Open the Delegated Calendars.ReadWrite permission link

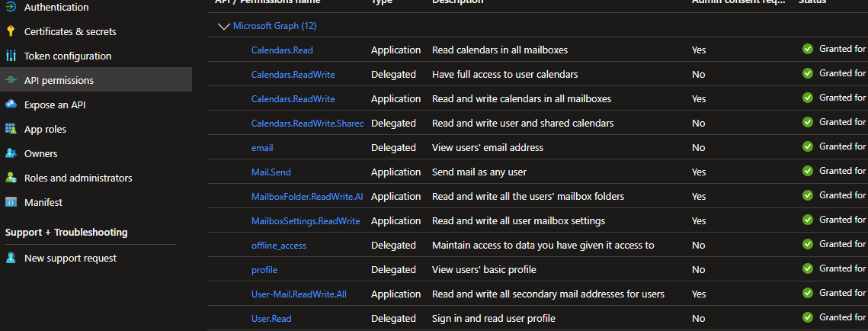293,74
